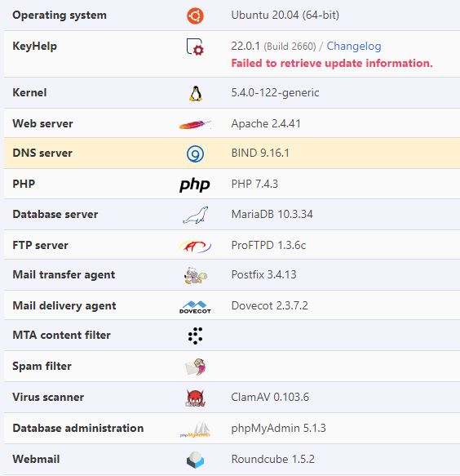Click the Ubuntu operating system icon
This screenshot has height=476, width=460.
coord(195,16)
